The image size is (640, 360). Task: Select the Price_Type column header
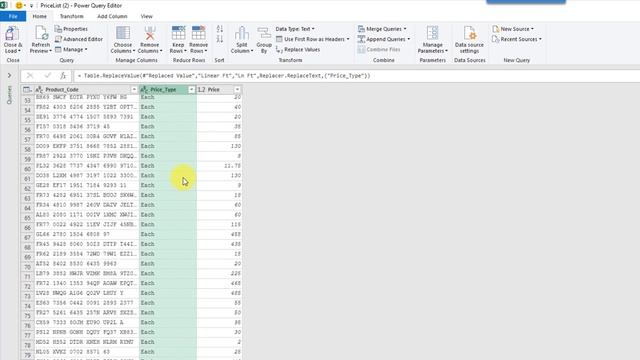click(x=168, y=89)
